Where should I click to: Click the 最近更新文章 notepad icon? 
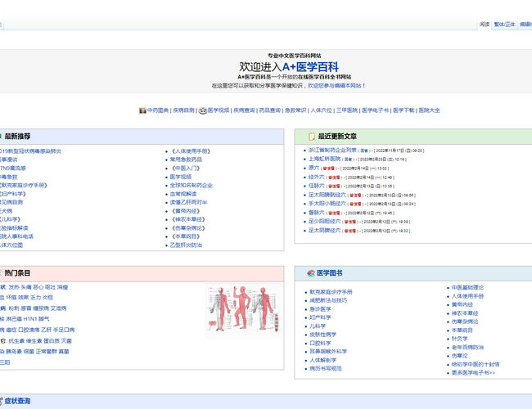[312, 137]
